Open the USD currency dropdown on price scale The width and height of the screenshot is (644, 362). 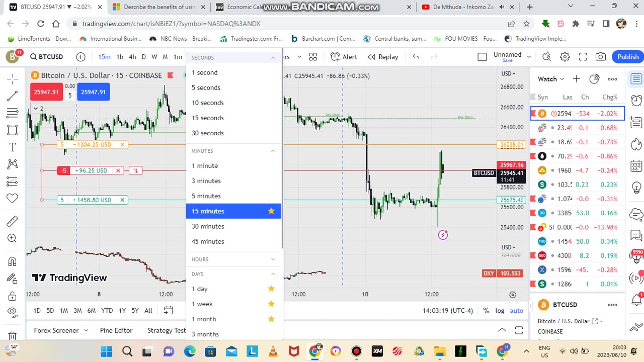tap(508, 74)
